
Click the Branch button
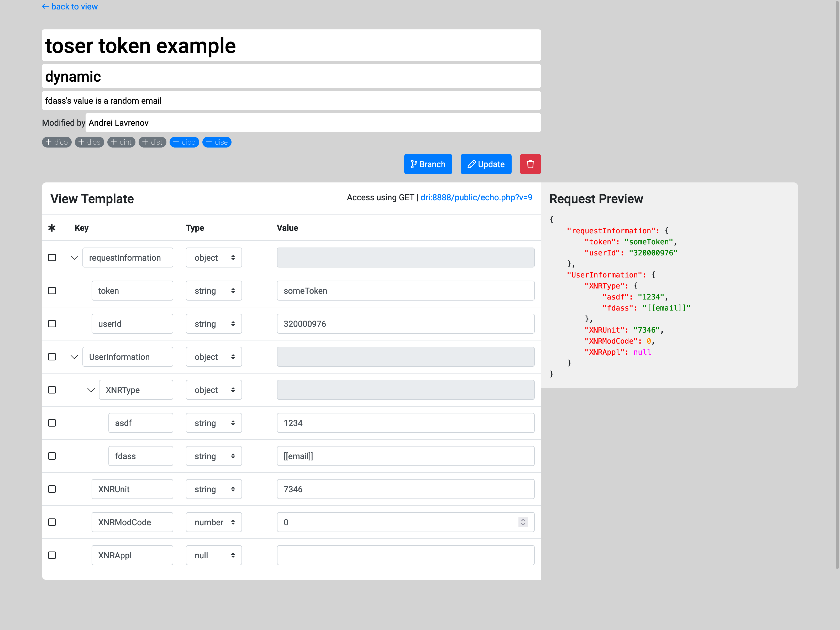point(428,164)
